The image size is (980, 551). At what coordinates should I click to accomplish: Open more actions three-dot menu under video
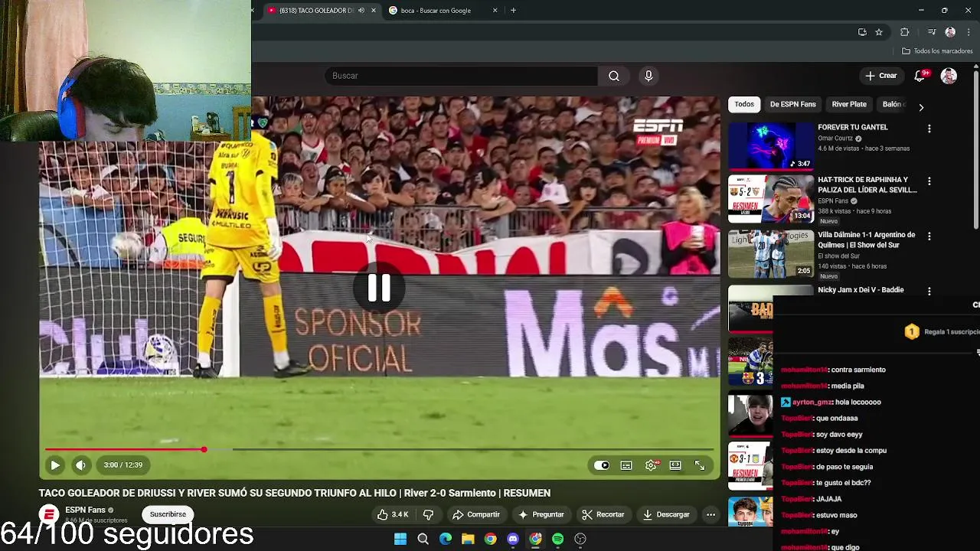pyautogui.click(x=710, y=514)
